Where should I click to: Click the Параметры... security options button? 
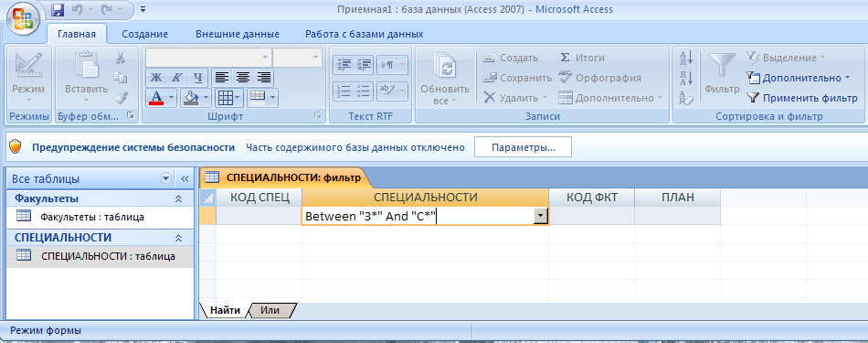524,147
